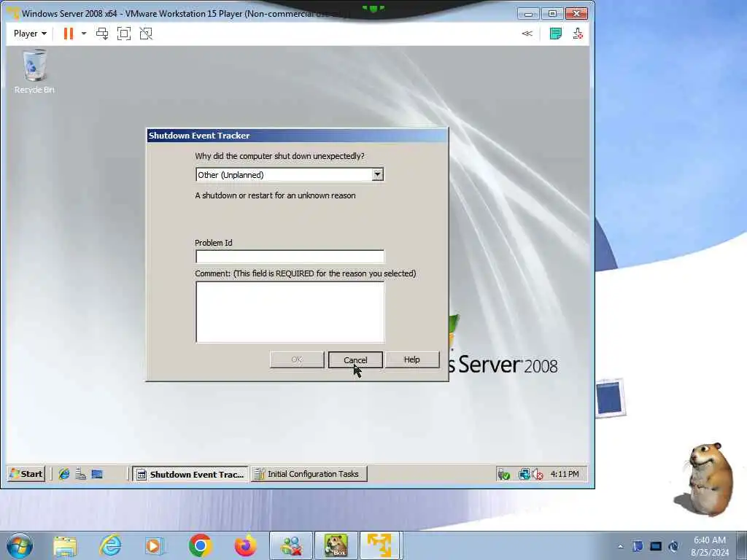Expand the power options arrow beside pause

click(84, 34)
